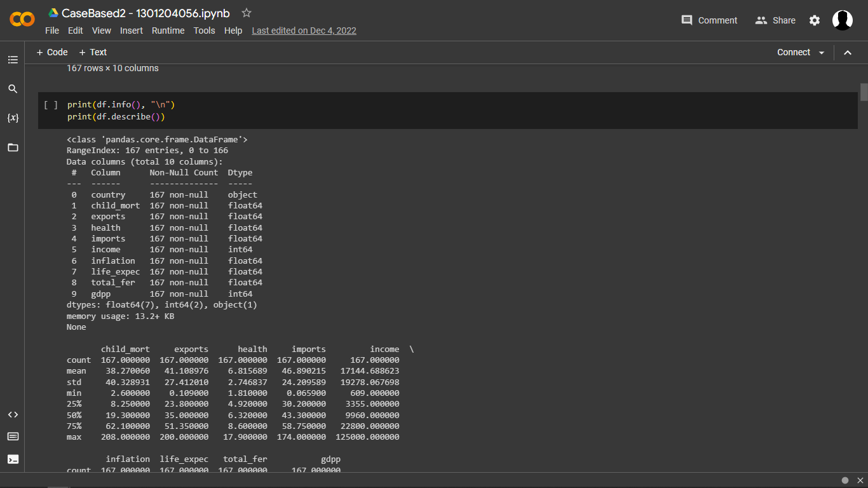Open the Tools menu
Image resolution: width=868 pixels, height=488 pixels.
pyautogui.click(x=204, y=30)
